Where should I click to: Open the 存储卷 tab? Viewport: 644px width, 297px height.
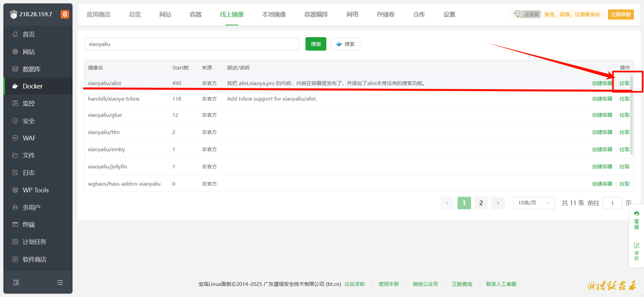point(386,15)
